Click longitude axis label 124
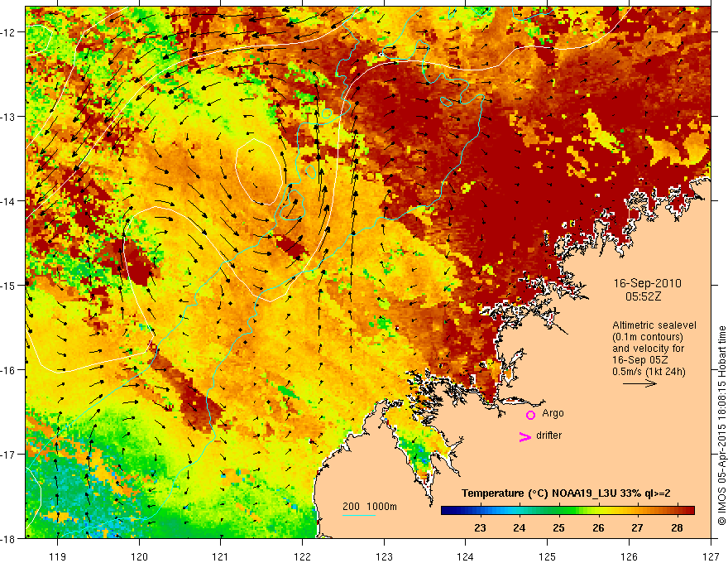Screen dimensions: 728x563 pyautogui.click(x=466, y=556)
